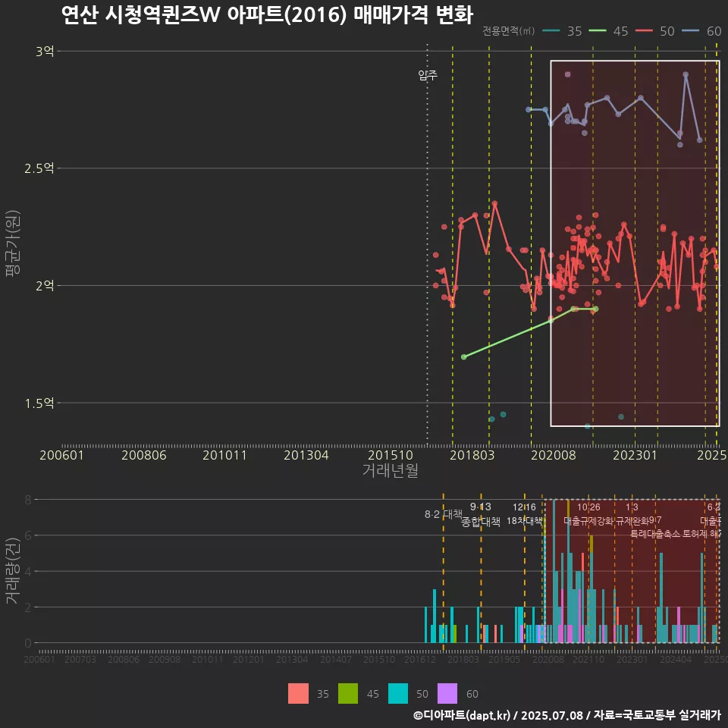The height and width of the screenshot is (728, 728).
Task: Toggle the 35㎡ line series in top legend
Action: click(562, 31)
